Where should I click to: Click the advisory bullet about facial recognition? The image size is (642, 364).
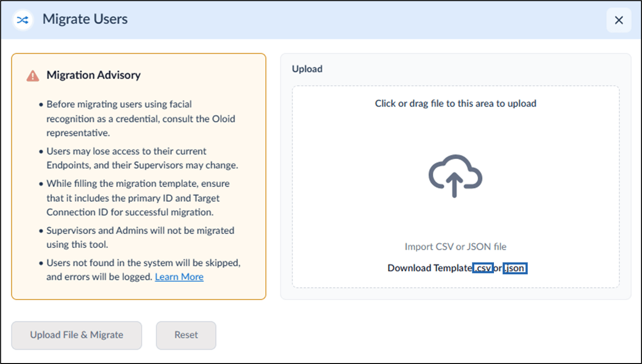click(141, 118)
